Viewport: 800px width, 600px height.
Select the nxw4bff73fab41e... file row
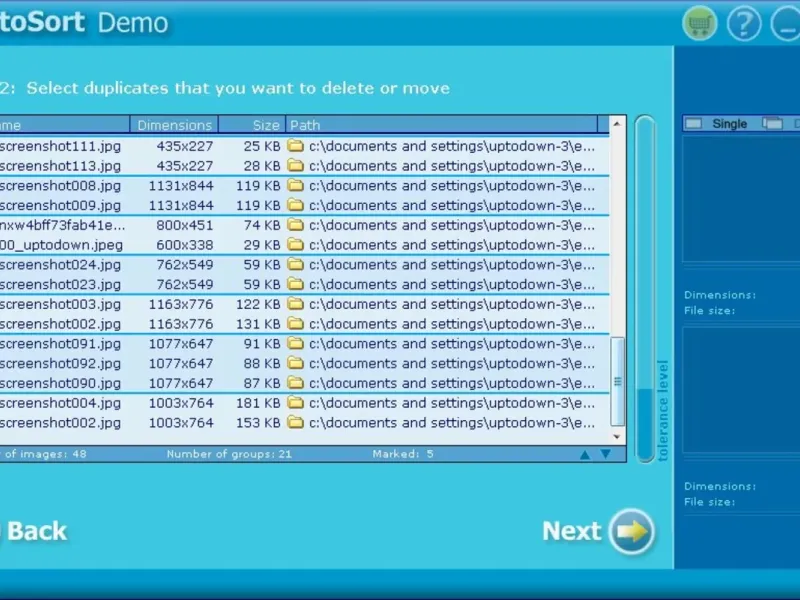pyautogui.click(x=62, y=225)
